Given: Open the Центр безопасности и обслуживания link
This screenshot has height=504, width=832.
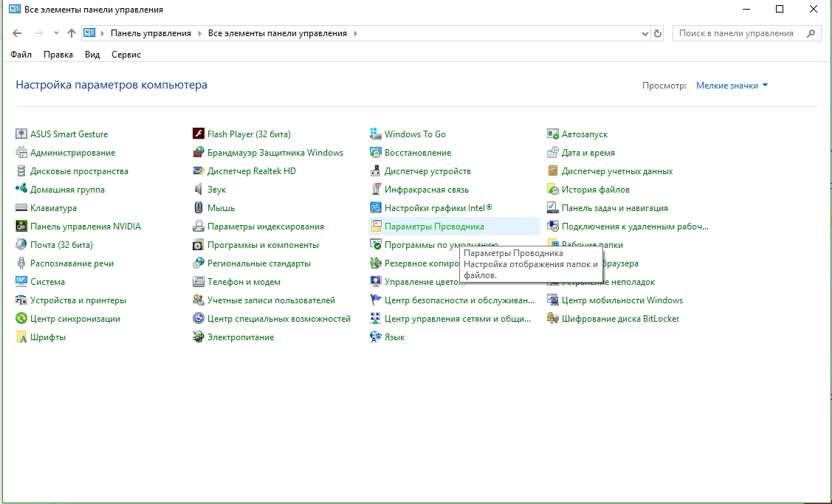Looking at the screenshot, I should [x=459, y=300].
